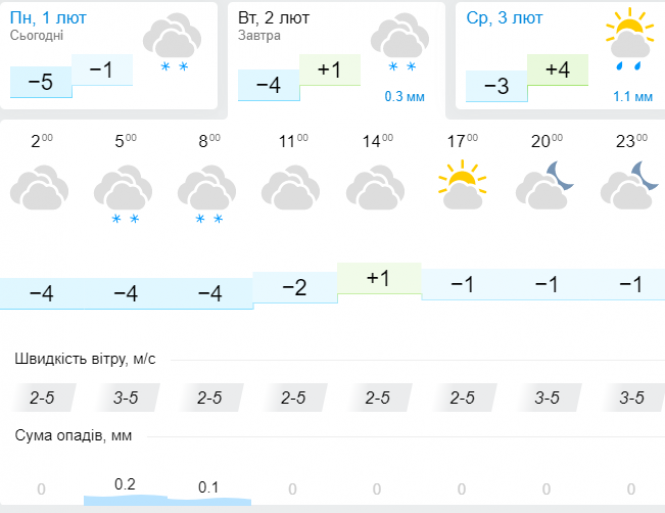The height and width of the screenshot is (513, 665).
Task: Click the 2:00 cloudy weather icon
Action: [x=40, y=188]
